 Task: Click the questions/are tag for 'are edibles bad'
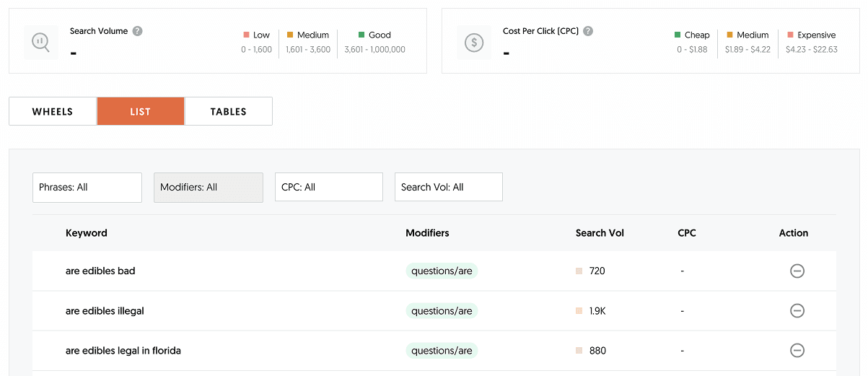(442, 271)
